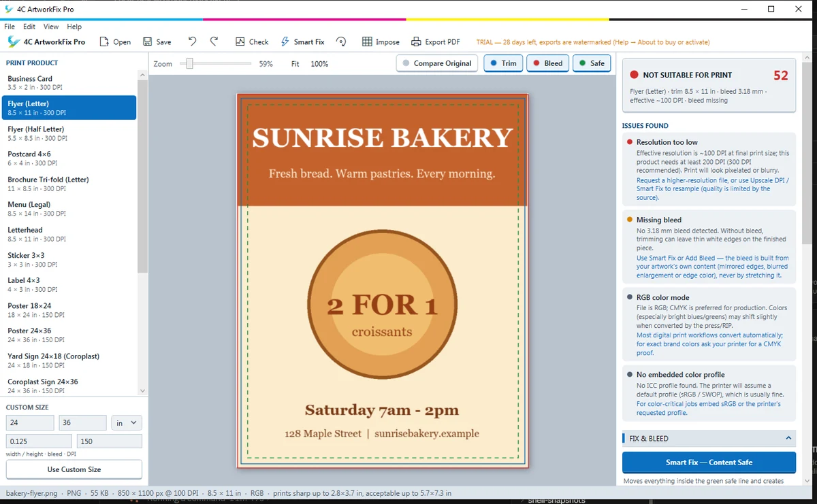The image size is (817, 504).
Task: Collapse the FIX & BLEED section
Action: pyautogui.click(x=709, y=439)
